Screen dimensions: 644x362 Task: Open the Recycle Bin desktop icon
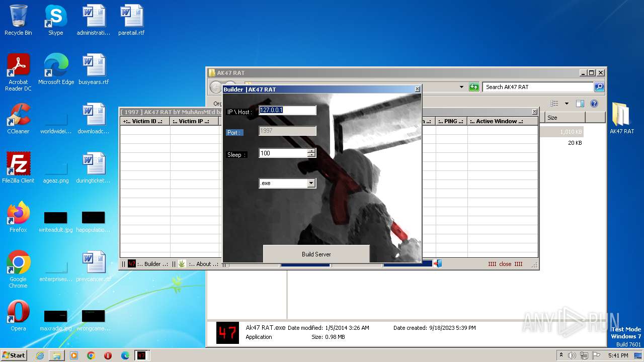click(18, 20)
